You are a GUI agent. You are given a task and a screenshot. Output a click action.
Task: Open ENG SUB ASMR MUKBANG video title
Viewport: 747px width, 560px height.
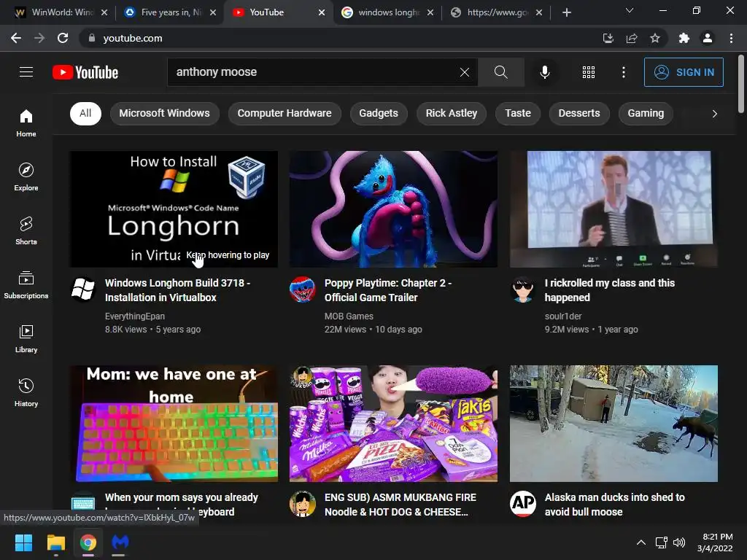(x=400, y=505)
